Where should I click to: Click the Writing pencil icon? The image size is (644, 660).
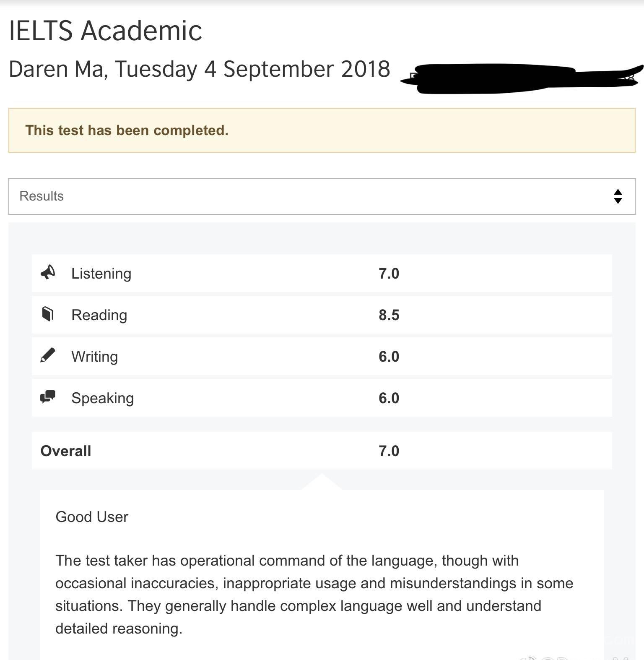point(48,355)
